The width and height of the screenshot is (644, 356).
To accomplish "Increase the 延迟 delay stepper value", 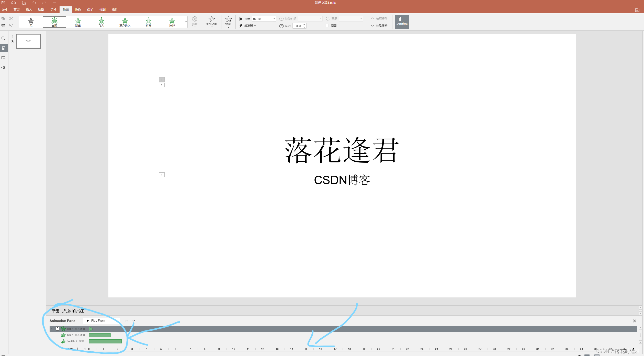I will [304, 25].
